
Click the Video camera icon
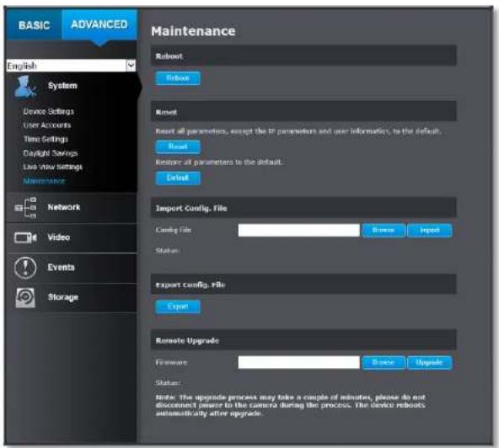(25, 237)
